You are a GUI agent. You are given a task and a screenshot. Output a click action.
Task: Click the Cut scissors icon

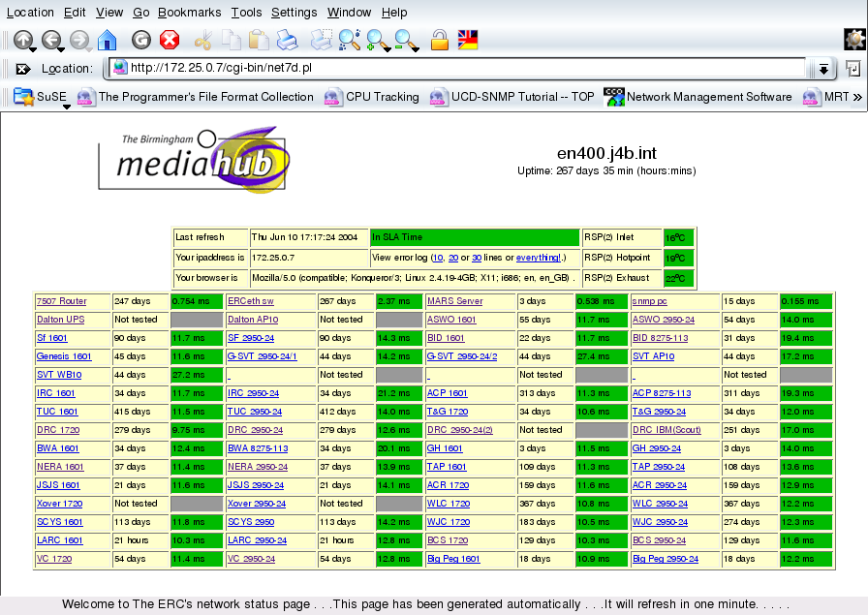[203, 41]
